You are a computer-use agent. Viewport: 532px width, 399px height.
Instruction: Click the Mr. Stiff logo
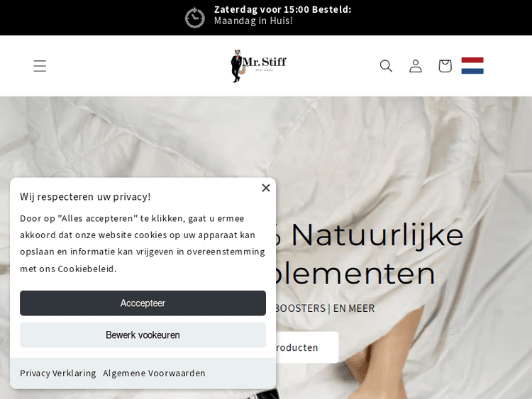click(x=258, y=66)
